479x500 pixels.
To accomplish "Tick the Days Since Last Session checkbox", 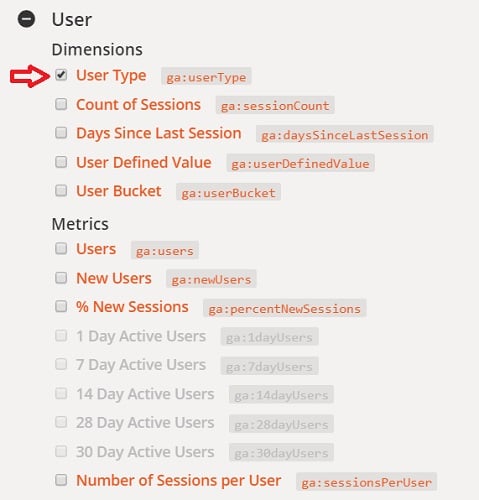I will click(x=61, y=133).
